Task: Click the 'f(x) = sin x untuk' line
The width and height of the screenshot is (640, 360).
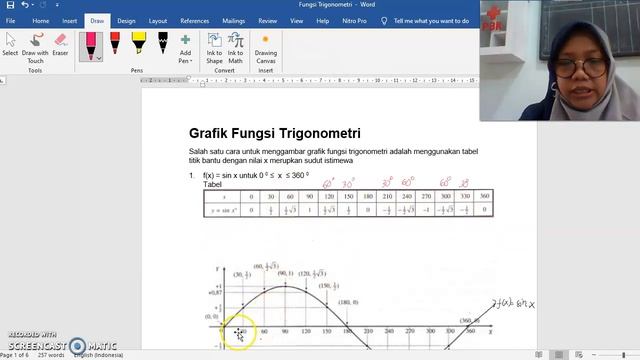Action: (256, 176)
